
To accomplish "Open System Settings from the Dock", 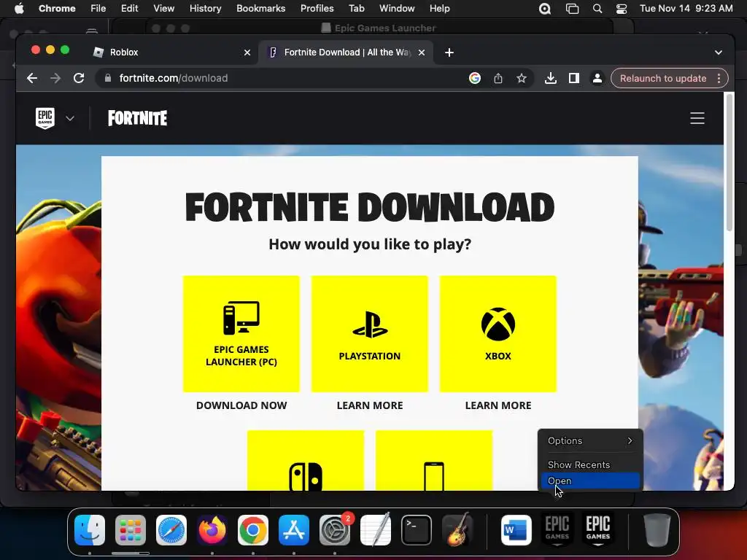I will tap(334, 530).
